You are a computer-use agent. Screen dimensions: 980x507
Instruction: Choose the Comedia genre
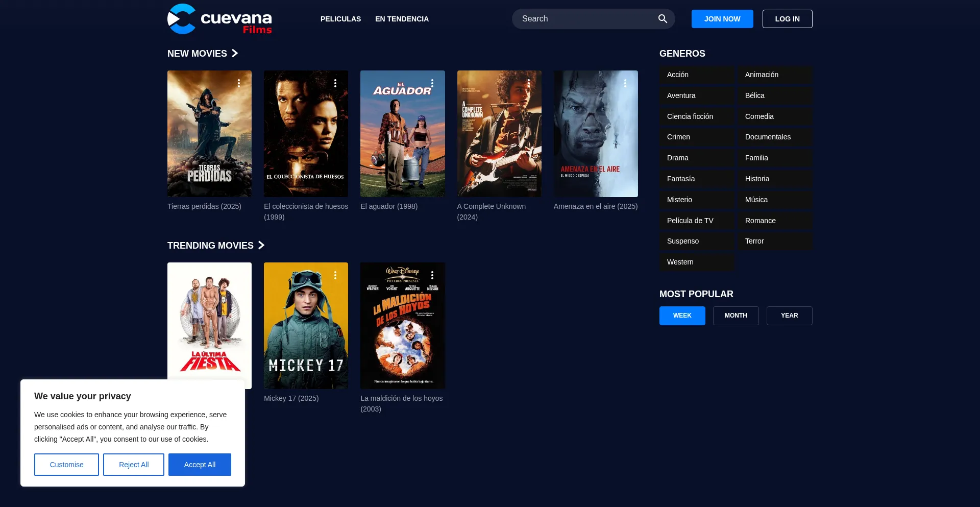click(x=775, y=116)
